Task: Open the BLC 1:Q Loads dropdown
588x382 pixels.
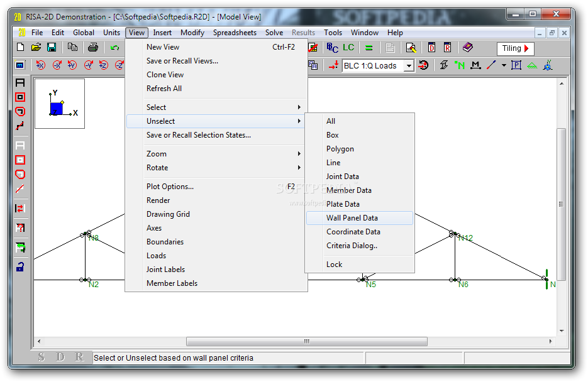Action: [409, 66]
